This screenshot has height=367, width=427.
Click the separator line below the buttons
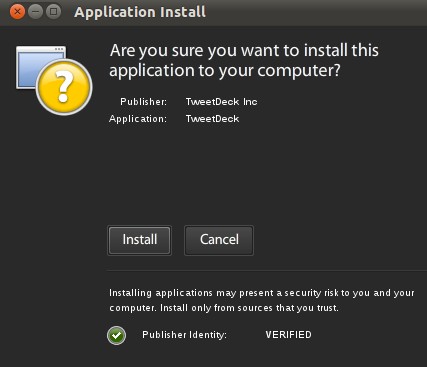267,271
